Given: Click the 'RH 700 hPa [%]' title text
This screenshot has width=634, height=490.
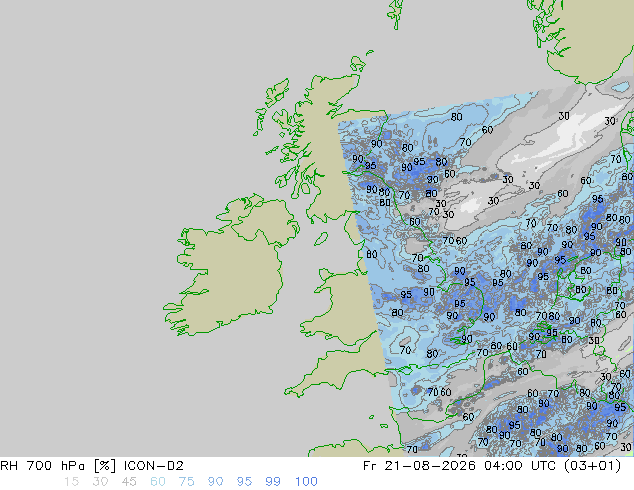Looking at the screenshot, I should 58,466.
